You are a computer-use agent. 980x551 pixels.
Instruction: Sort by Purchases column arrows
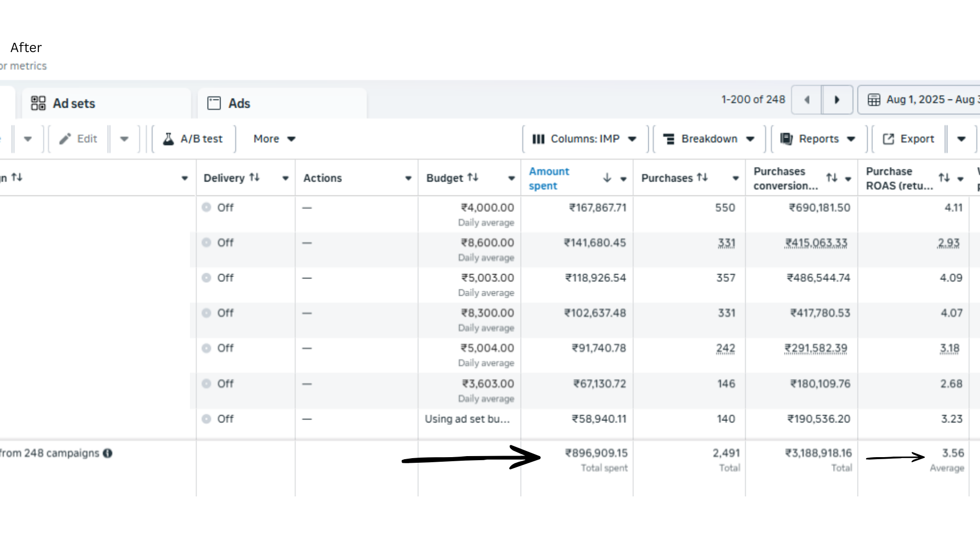point(703,178)
